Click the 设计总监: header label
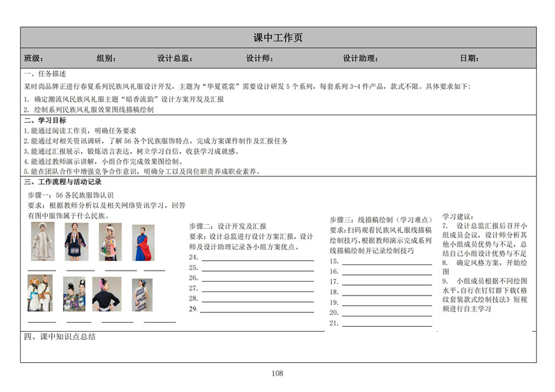 click(175, 58)
